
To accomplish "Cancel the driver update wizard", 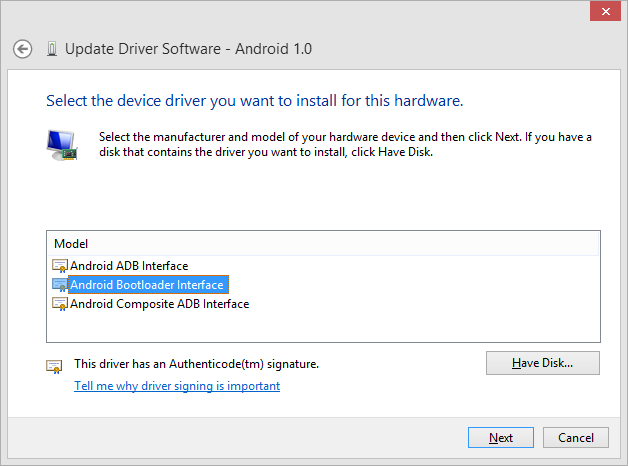I will (575, 438).
